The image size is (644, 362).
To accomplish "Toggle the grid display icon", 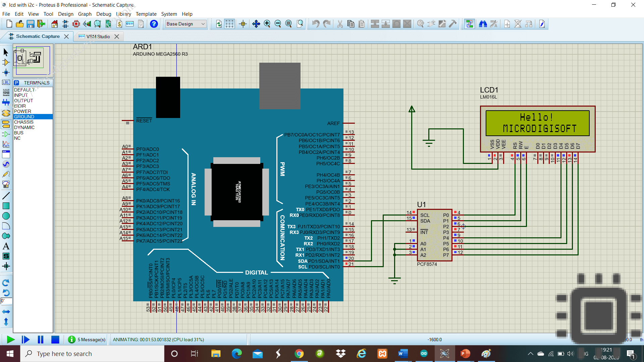I will [x=230, y=24].
